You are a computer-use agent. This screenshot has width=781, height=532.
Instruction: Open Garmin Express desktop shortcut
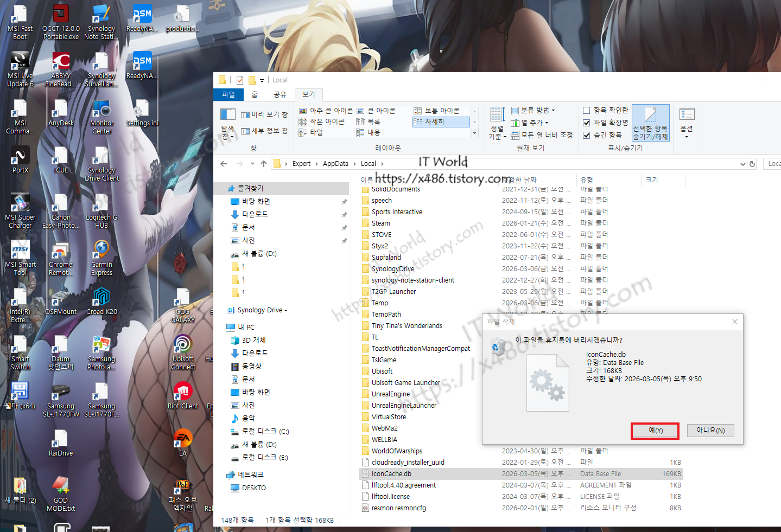(101, 258)
